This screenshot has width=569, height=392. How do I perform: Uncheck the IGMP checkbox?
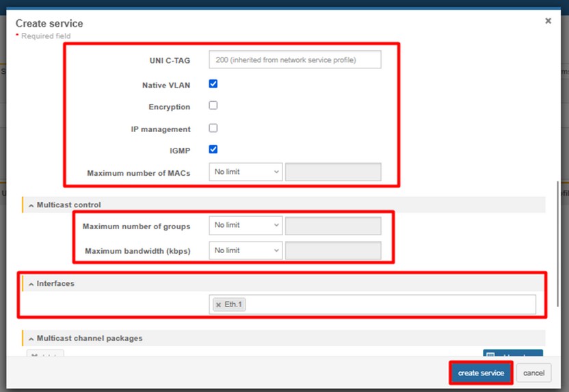213,149
